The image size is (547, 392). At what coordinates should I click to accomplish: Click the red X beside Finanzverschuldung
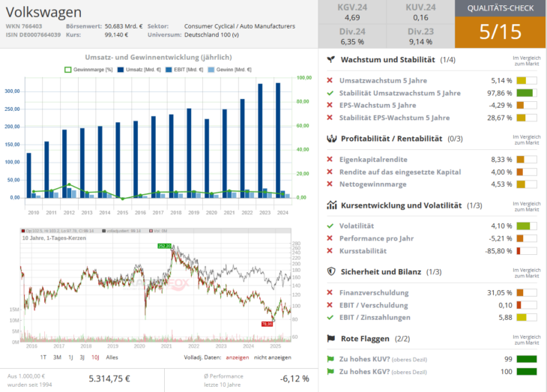330,292
